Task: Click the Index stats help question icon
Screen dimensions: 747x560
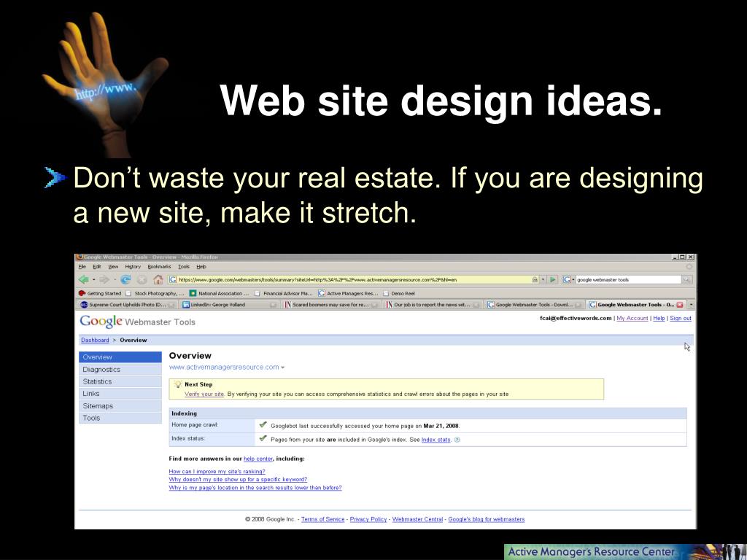Action: pyautogui.click(x=457, y=440)
